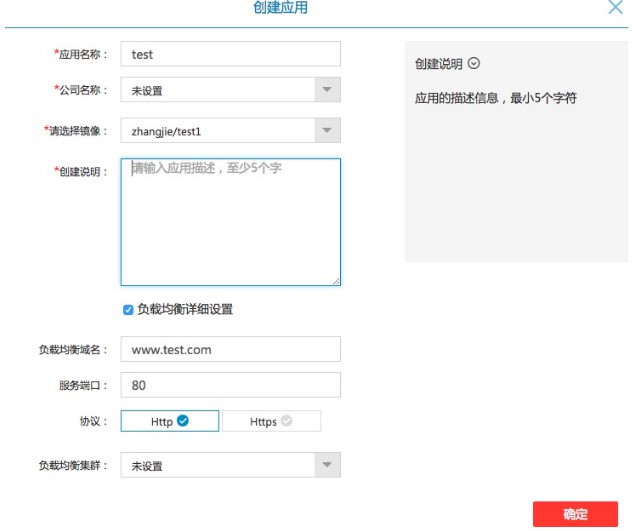The image size is (634, 531).
Task: Click the gray checkmark icon on Https
Action: (x=286, y=421)
